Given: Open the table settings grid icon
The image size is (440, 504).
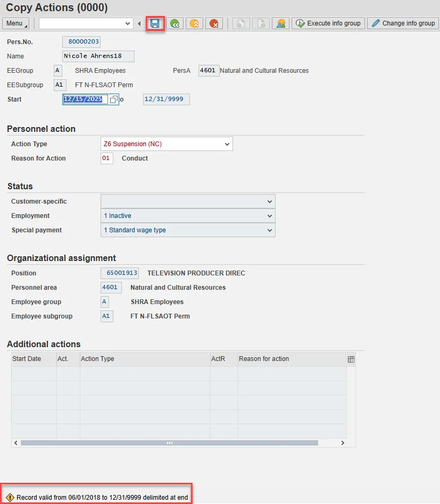Looking at the screenshot, I should click(351, 359).
